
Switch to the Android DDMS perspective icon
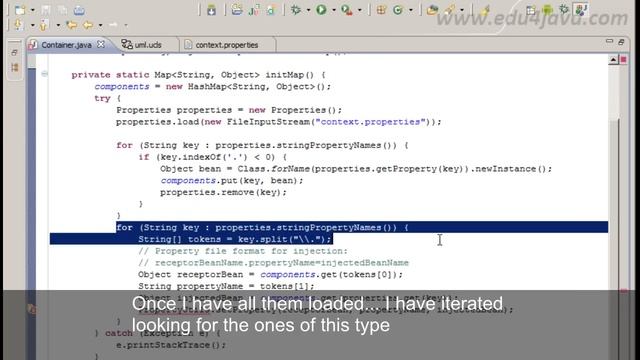(547, 10)
